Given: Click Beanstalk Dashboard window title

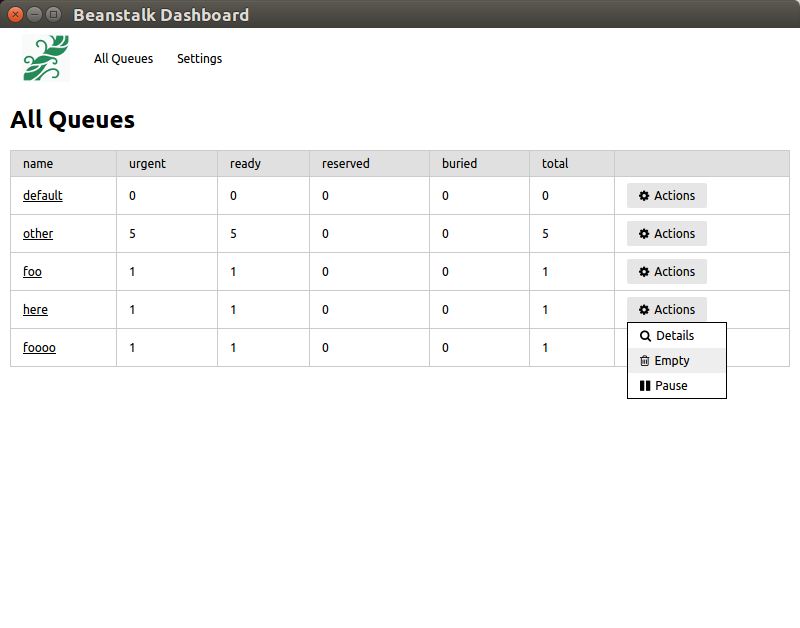Looking at the screenshot, I should 161,15.
